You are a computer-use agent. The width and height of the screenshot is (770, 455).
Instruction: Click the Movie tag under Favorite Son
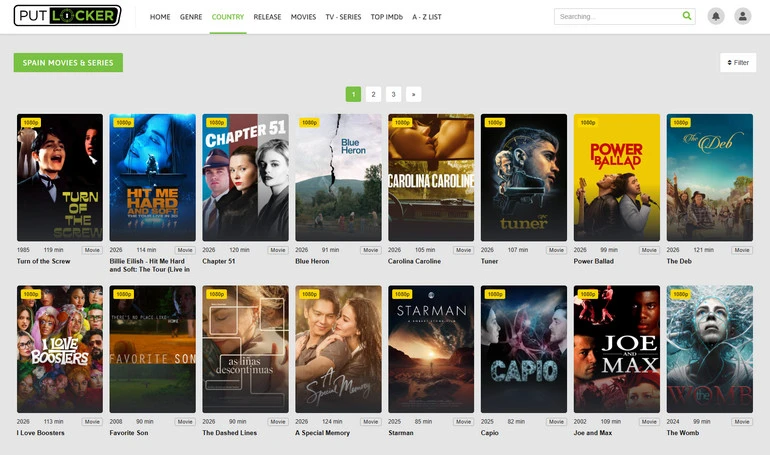pos(185,422)
